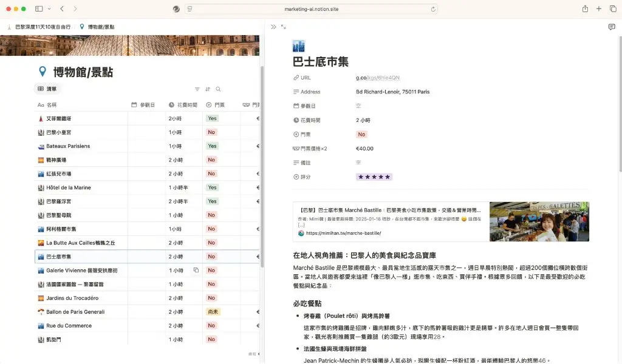622x364 pixels.
Task: Open the Safari sidebar dropdown arrow
Action: pos(49,9)
